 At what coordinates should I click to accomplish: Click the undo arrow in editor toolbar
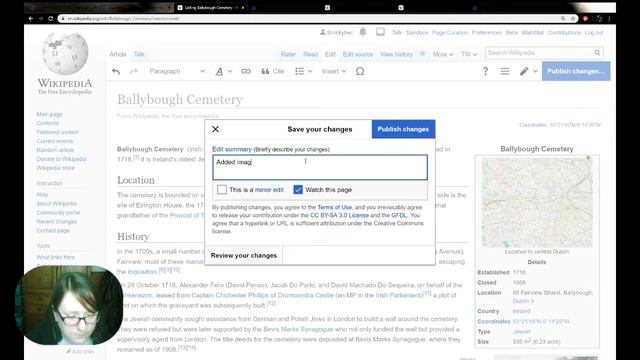coord(116,71)
